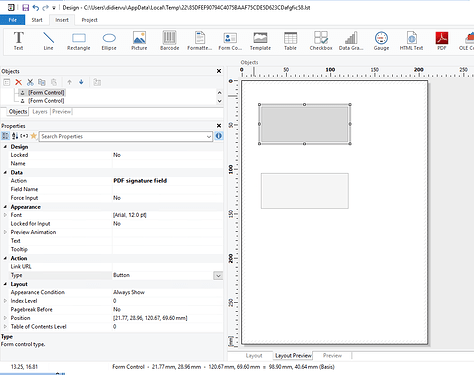Click the Save icon in the title bar
This screenshot has width=474, height=375.
[x=25, y=7]
